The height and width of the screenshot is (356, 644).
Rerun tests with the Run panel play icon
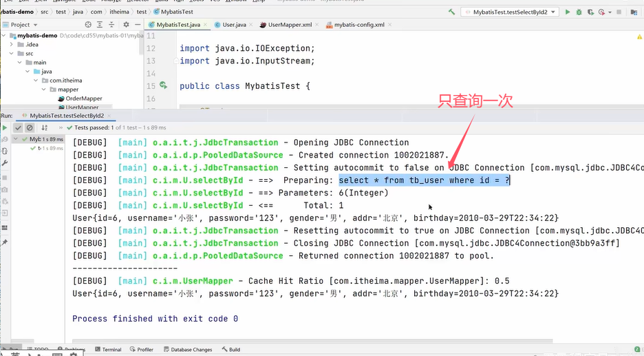5,128
